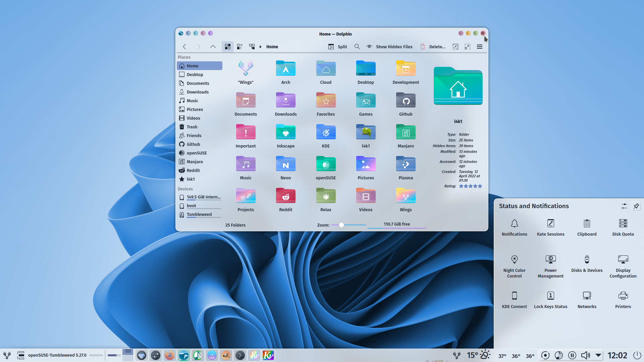Image resolution: width=644 pixels, height=362 pixels.
Task: Set rating via the stars row
Action: tap(471, 186)
